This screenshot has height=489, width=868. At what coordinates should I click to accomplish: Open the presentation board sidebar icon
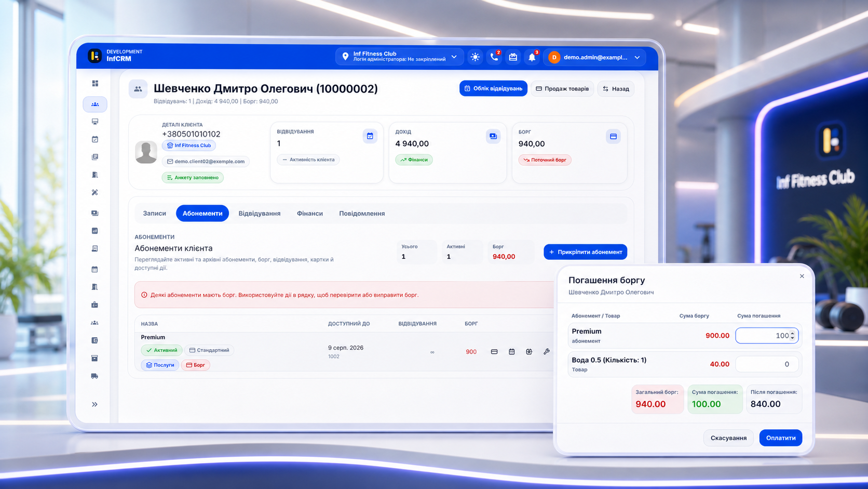point(95,122)
